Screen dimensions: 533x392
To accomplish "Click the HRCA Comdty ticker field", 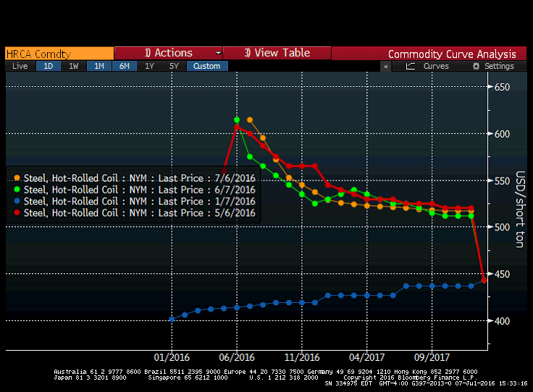I will click(x=58, y=53).
